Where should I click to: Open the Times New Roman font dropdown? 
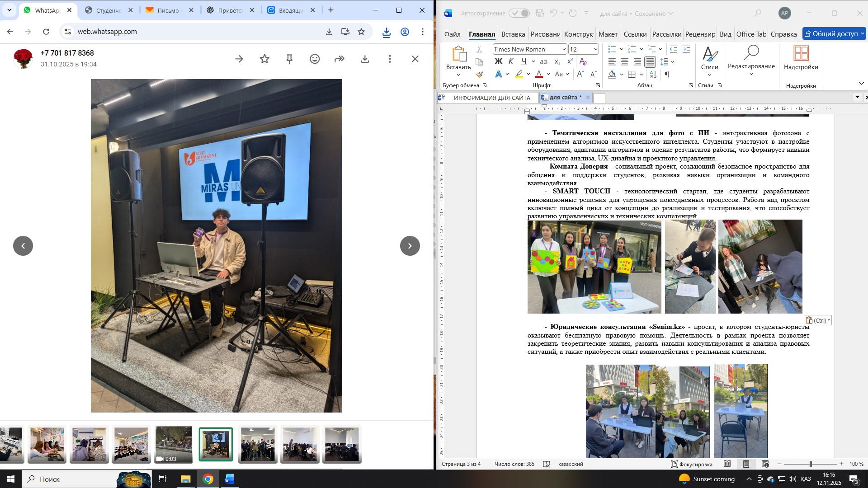[x=564, y=49]
